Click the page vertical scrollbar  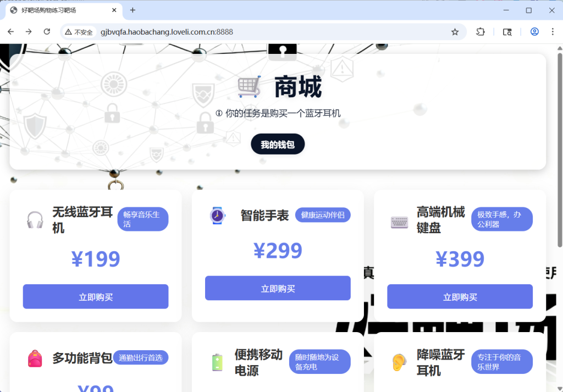point(560,148)
